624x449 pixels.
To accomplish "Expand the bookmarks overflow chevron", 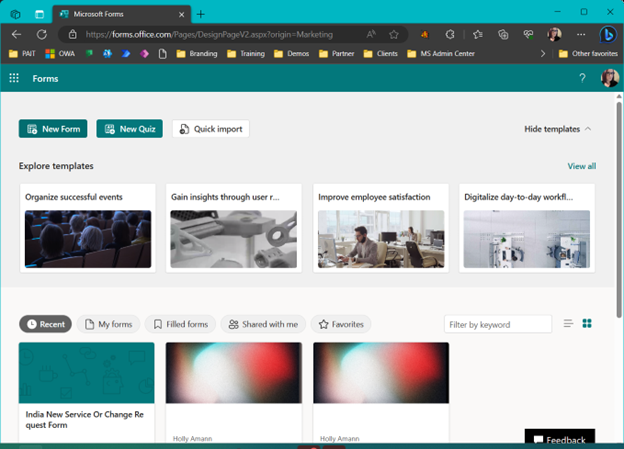I will pyautogui.click(x=543, y=53).
